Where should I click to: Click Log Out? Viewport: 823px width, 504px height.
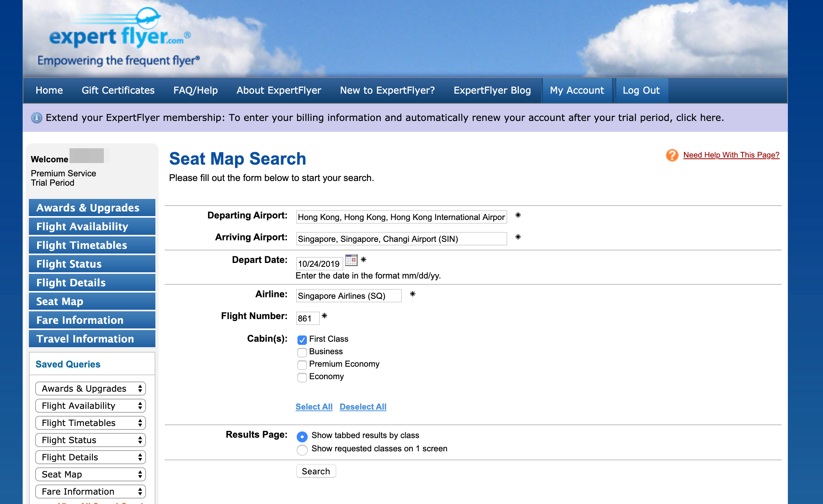coord(641,91)
